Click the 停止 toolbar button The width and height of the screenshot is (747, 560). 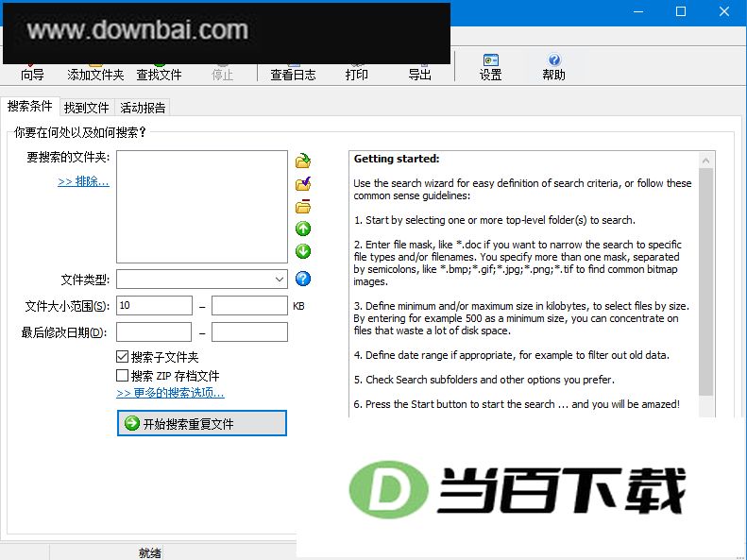point(222,75)
